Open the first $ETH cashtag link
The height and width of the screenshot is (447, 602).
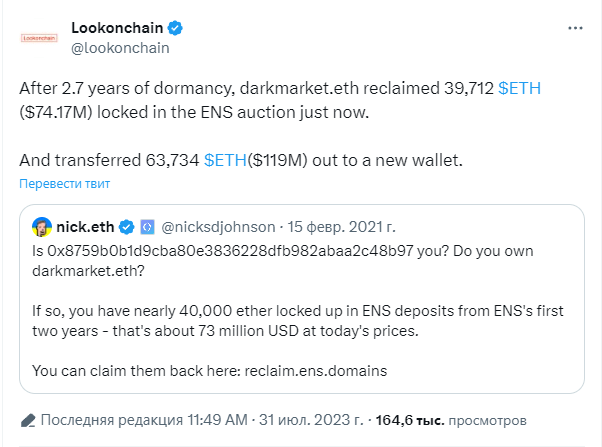point(519,88)
